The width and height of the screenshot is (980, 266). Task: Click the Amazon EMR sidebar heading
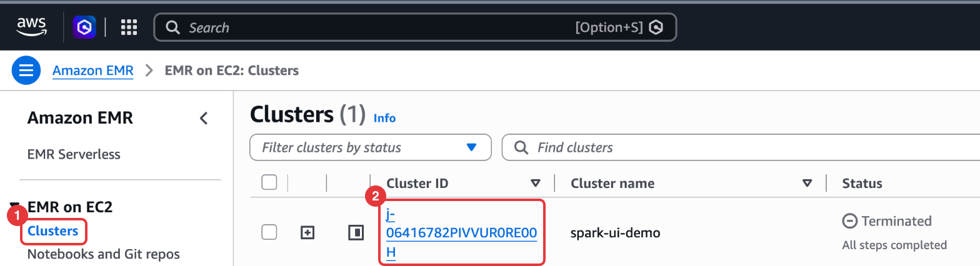tap(80, 118)
